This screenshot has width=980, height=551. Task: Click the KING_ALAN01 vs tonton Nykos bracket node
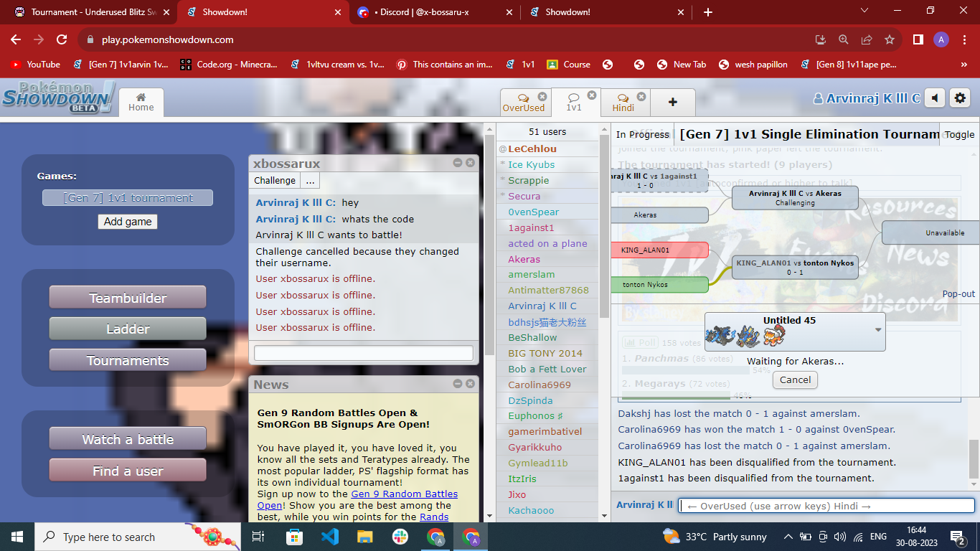[x=795, y=267]
